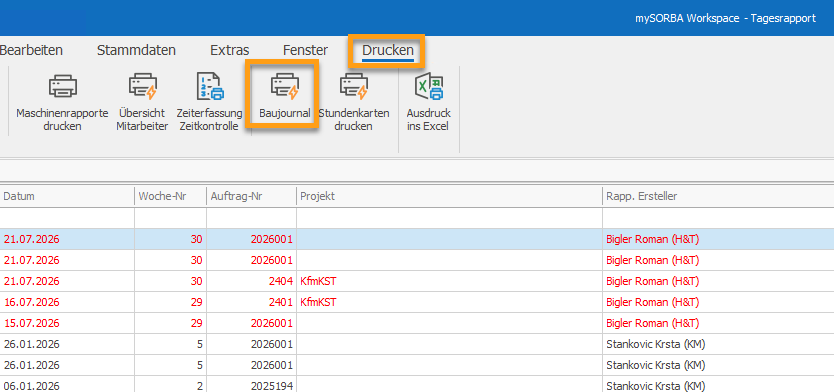Click the Datum filter row cell
Screen dimensions: 834x392
pyautogui.click(x=67, y=218)
